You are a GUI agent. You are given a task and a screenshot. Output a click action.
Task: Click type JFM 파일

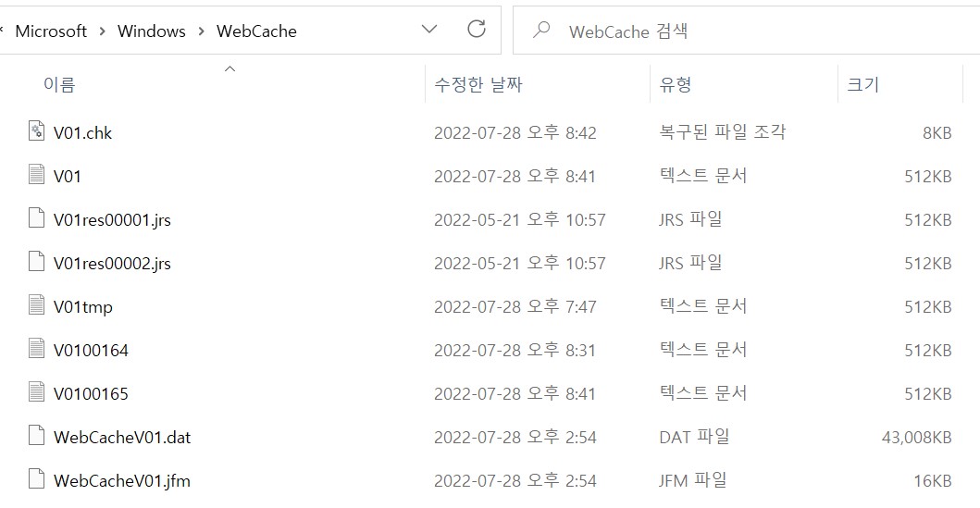[692, 480]
